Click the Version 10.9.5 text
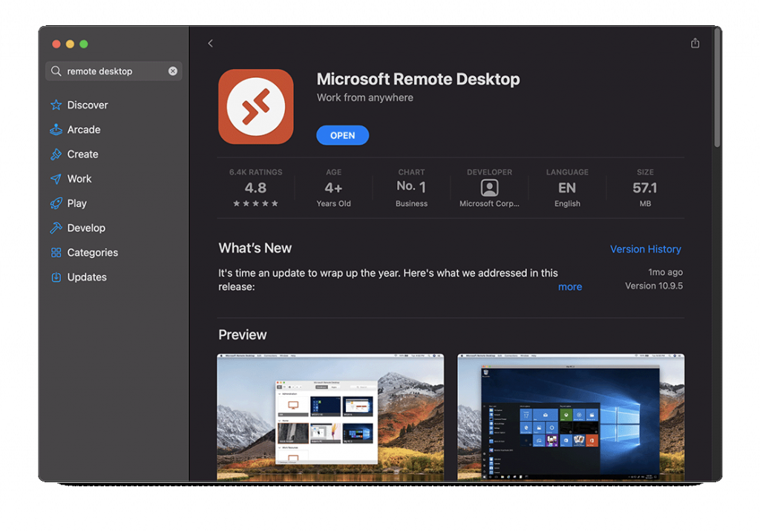This screenshot has height=532, width=760. click(x=653, y=286)
